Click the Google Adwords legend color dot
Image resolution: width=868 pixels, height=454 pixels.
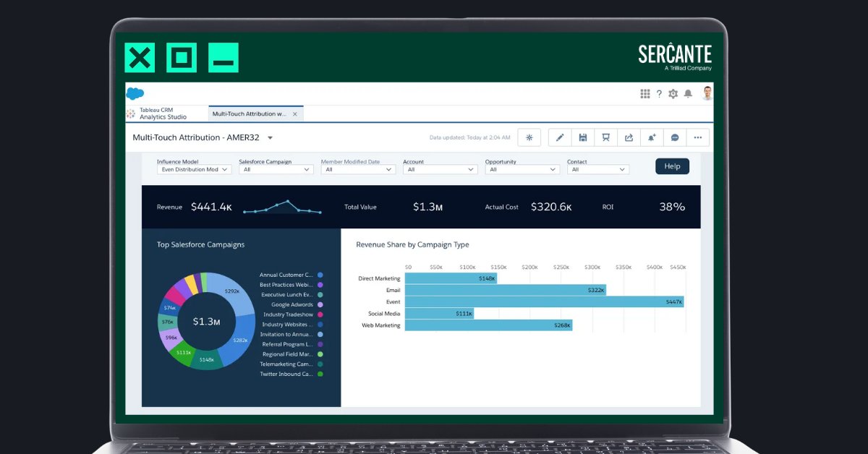(320, 305)
